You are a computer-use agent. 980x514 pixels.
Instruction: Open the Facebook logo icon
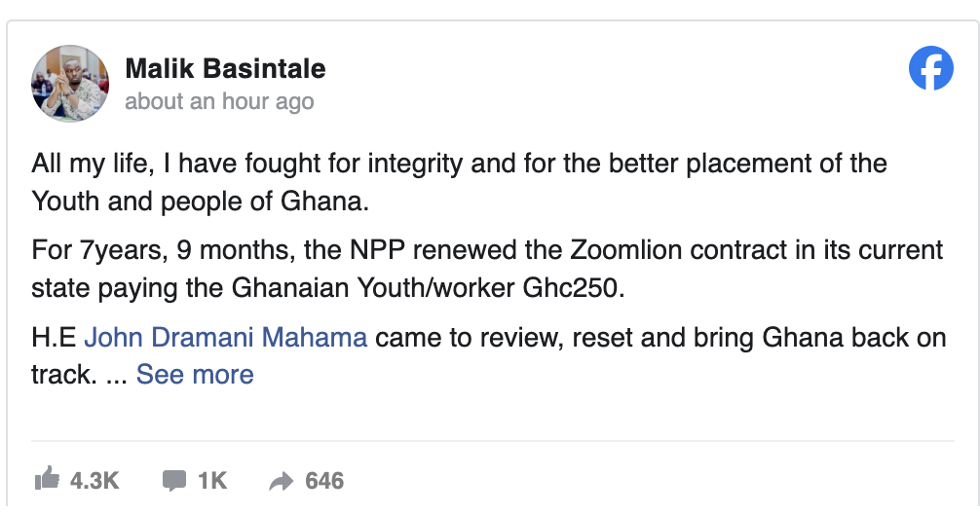930,68
